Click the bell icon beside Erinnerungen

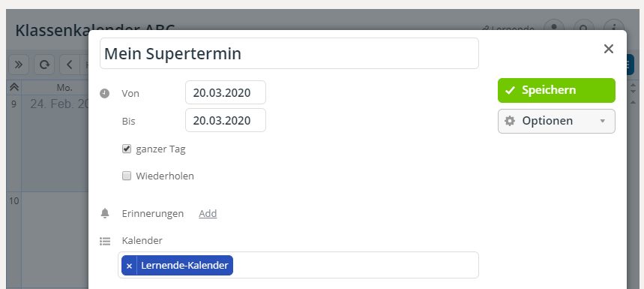[x=105, y=213]
